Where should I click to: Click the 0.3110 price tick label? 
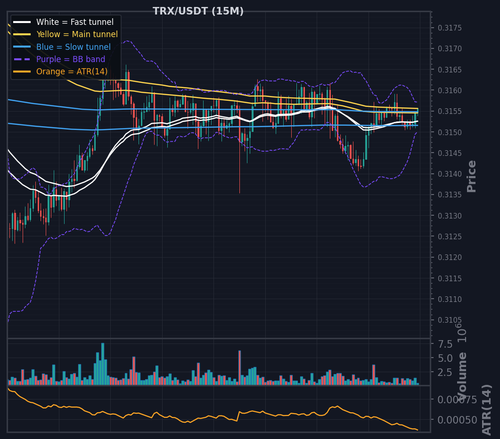click(450, 299)
